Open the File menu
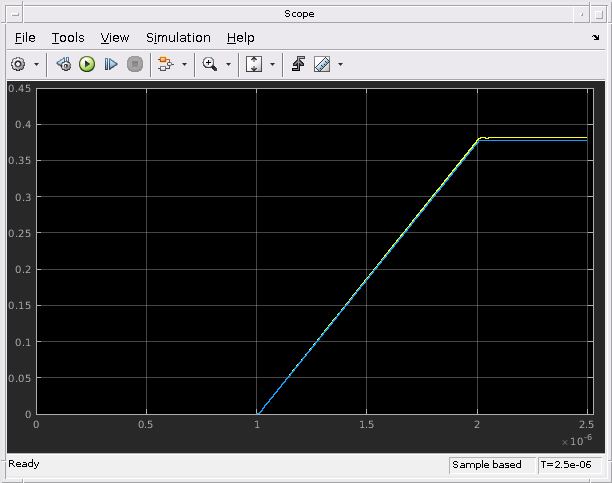Image resolution: width=612 pixels, height=483 pixels. (25, 38)
